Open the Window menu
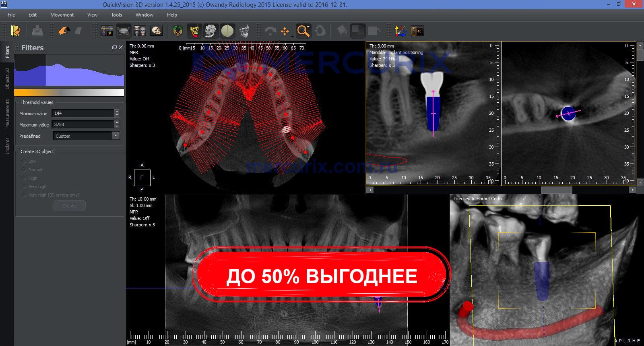The image size is (644, 346). coord(144,15)
